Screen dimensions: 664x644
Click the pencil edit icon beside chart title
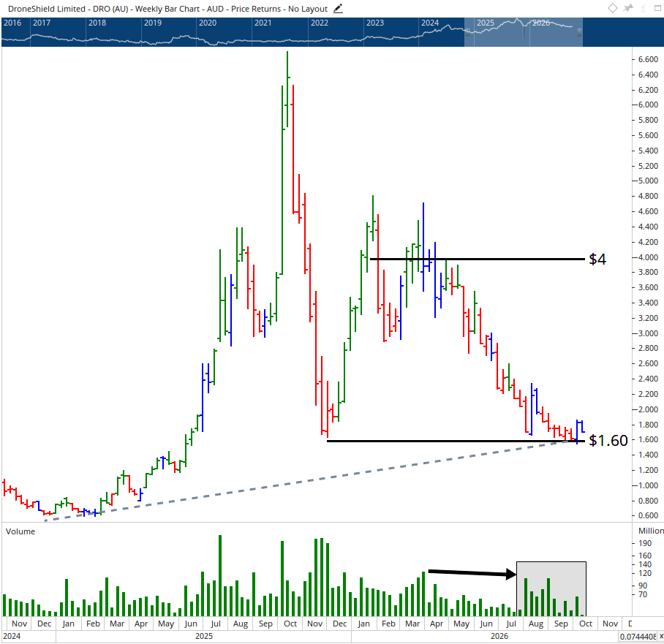(x=338, y=9)
